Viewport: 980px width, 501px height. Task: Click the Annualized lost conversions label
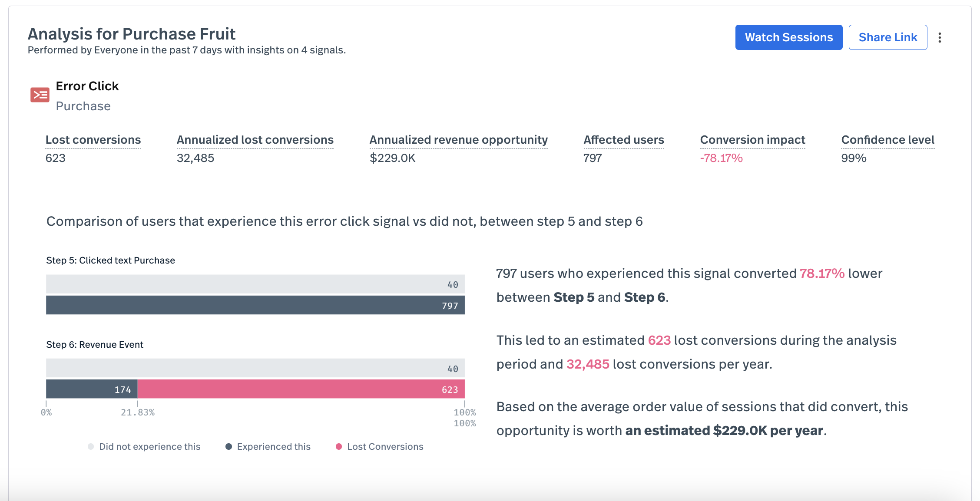point(255,140)
